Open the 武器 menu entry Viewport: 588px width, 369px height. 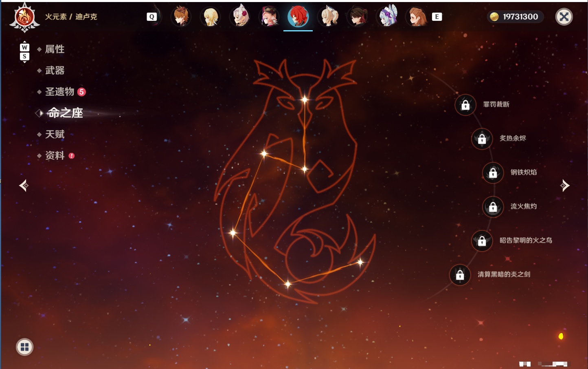tap(55, 71)
